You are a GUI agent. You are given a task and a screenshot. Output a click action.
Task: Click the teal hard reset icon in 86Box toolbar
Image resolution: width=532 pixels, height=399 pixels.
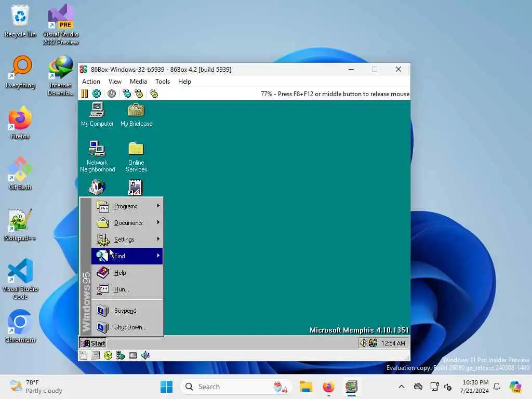pyautogui.click(x=97, y=94)
